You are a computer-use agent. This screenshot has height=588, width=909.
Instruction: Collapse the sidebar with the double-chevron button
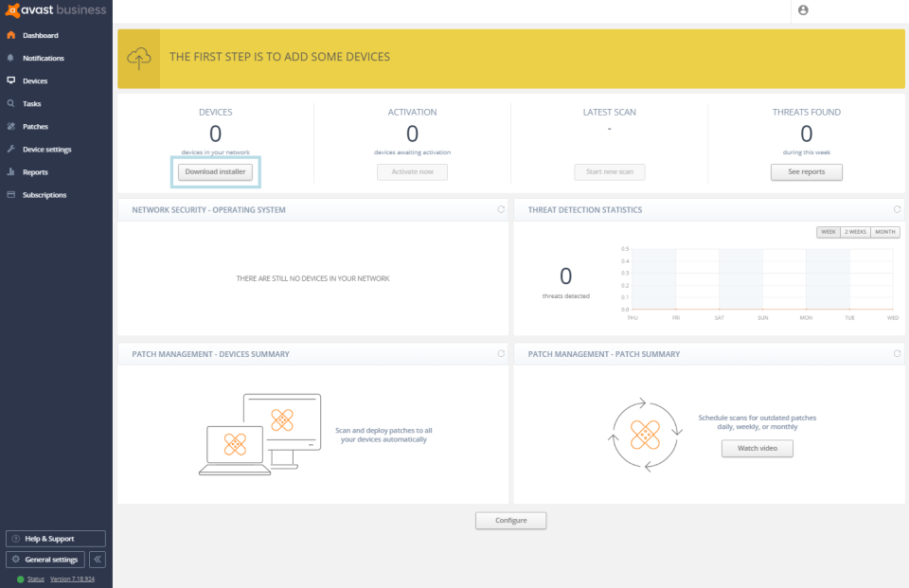(97, 559)
